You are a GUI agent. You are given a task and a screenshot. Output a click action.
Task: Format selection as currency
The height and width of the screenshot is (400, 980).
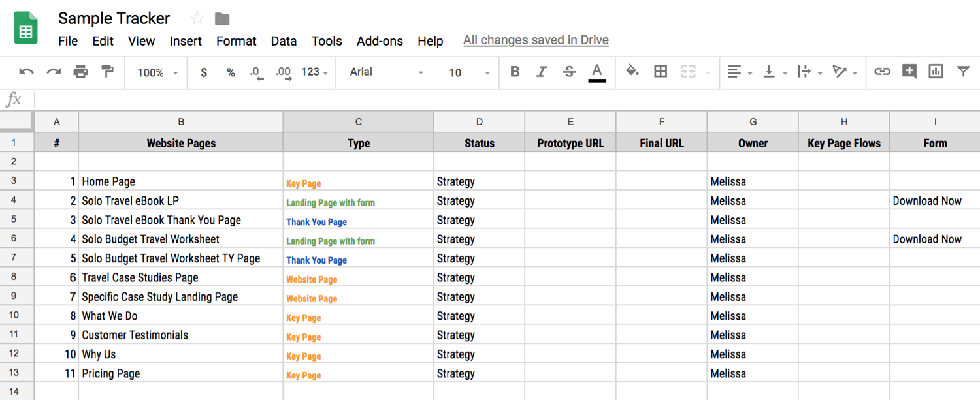coord(203,72)
